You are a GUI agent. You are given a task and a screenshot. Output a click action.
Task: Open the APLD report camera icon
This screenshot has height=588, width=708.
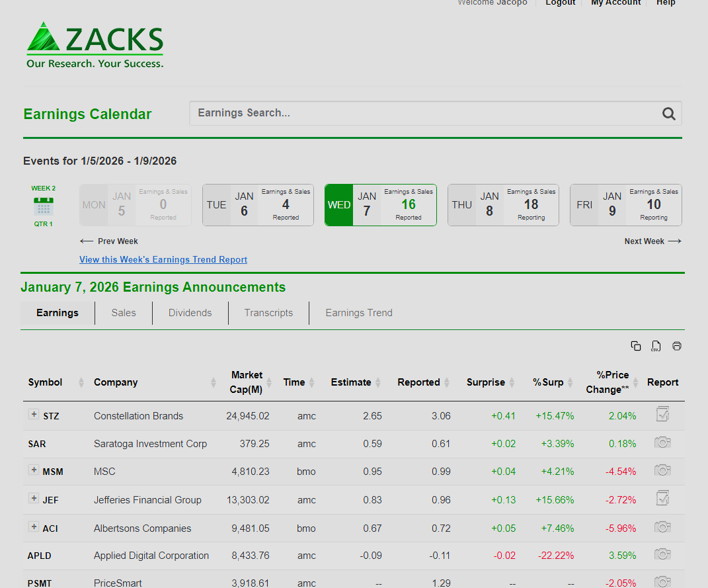[x=662, y=554]
